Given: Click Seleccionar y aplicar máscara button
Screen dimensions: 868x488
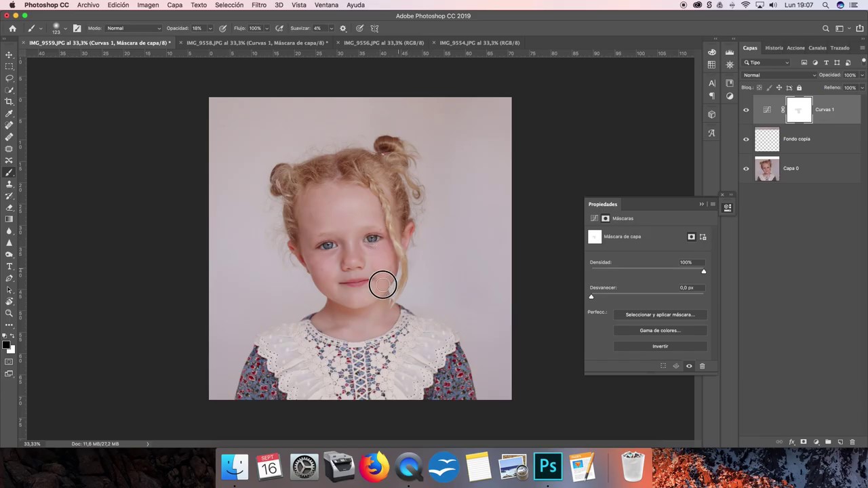Looking at the screenshot, I should [x=660, y=314].
